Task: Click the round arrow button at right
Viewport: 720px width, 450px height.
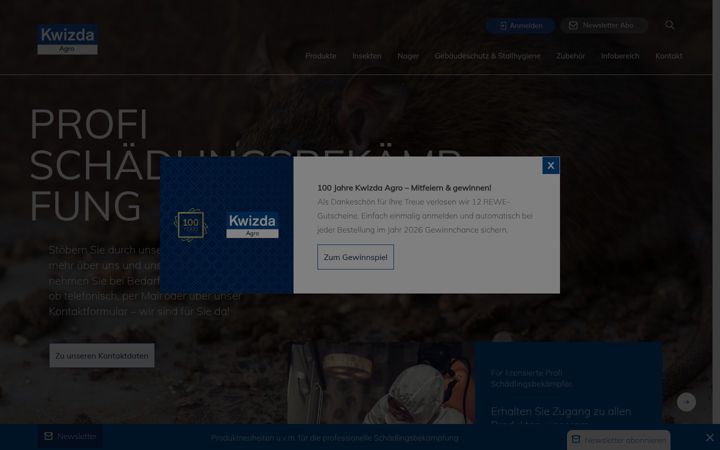Action: (x=686, y=402)
